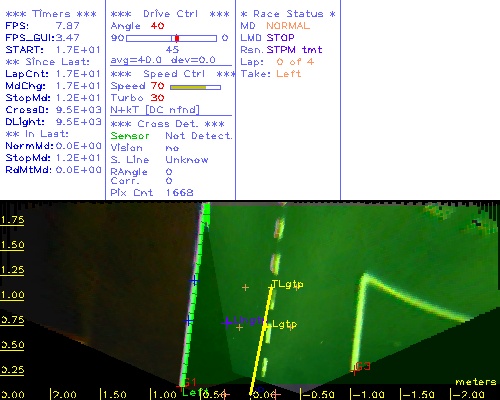Click the Take: Left value

(x=288, y=74)
